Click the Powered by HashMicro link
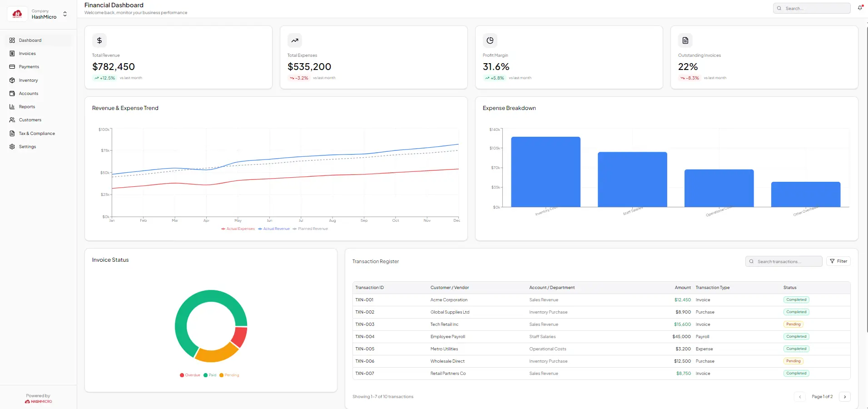This screenshot has height=409, width=868. click(x=38, y=399)
